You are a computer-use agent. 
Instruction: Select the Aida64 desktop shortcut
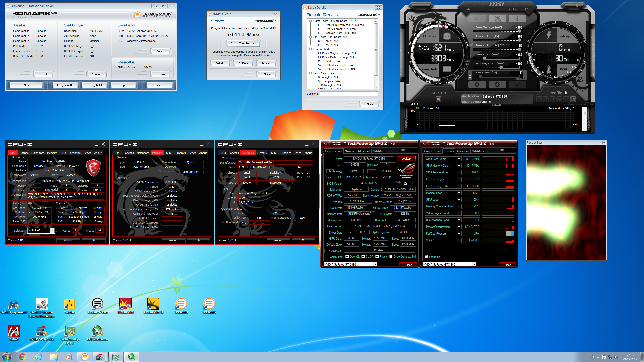point(14,333)
